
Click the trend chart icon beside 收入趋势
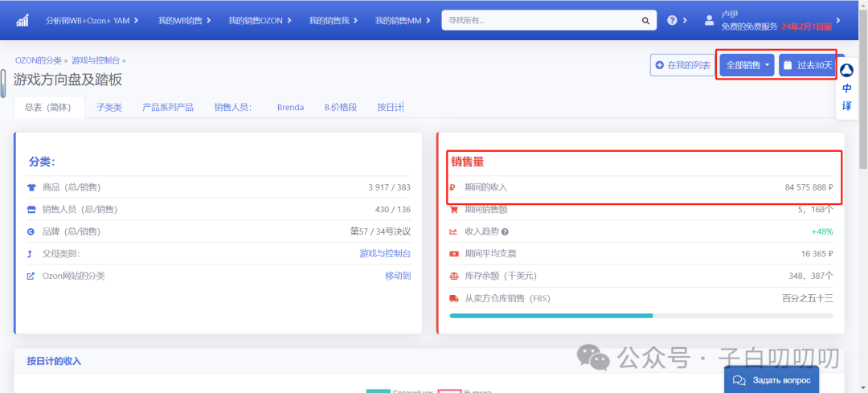(x=454, y=232)
